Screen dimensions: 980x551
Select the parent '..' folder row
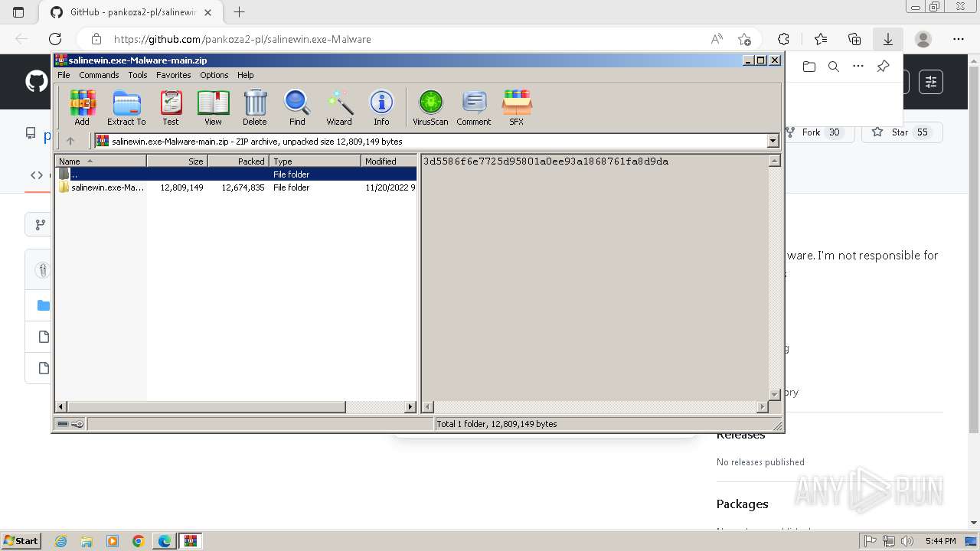point(236,174)
